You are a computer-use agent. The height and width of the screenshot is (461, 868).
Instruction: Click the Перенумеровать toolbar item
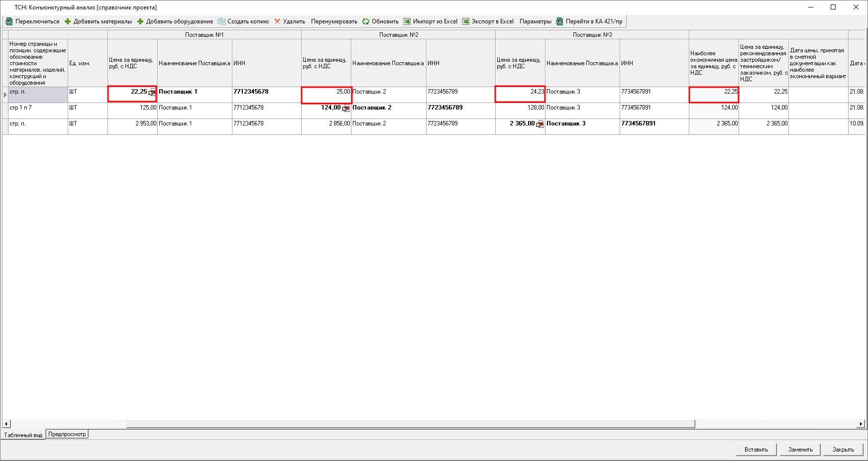[334, 21]
